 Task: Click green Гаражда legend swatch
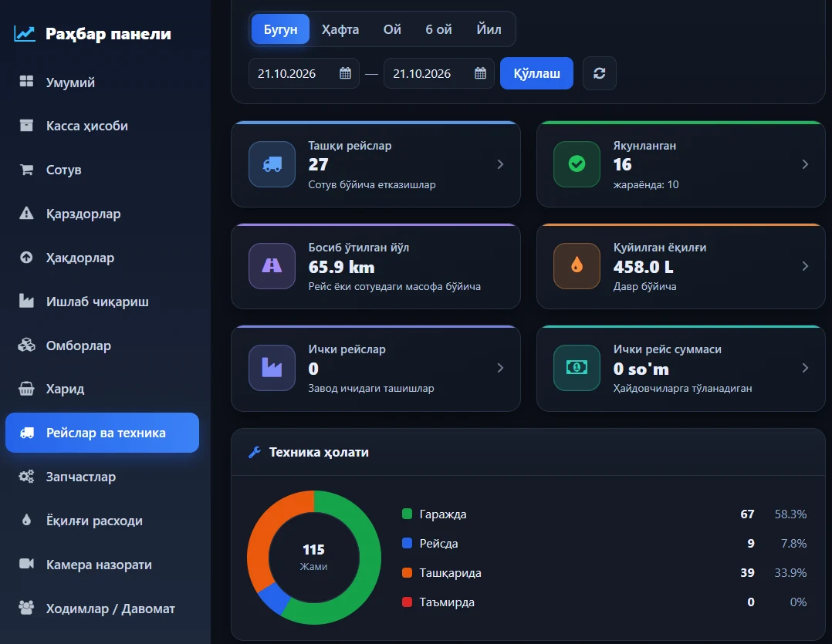coord(407,514)
